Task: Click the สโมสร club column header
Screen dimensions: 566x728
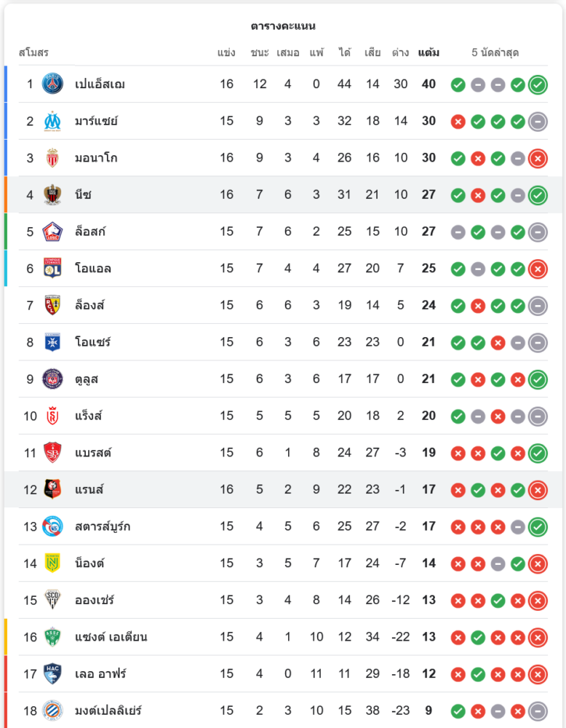Action: click(x=33, y=53)
